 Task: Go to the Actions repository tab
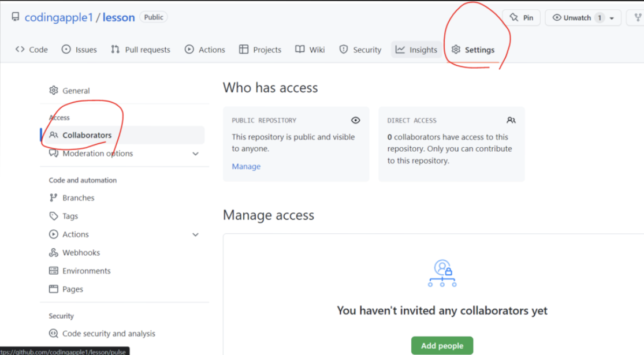point(205,50)
